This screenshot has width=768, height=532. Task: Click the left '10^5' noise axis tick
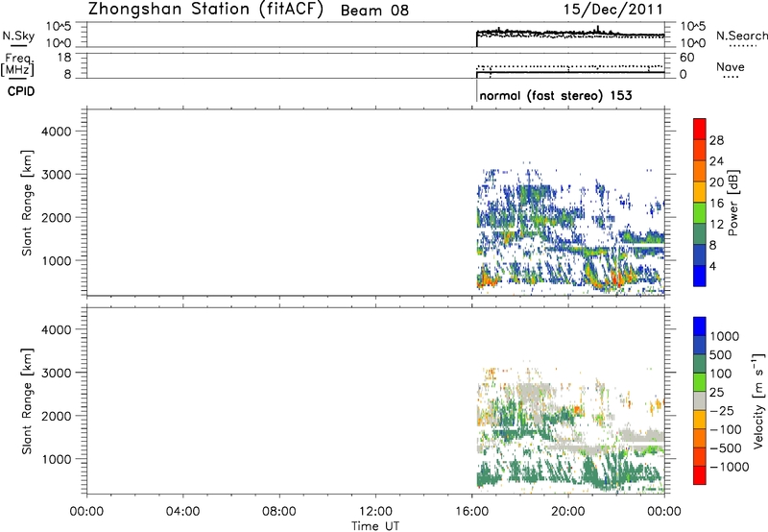[x=59, y=27]
